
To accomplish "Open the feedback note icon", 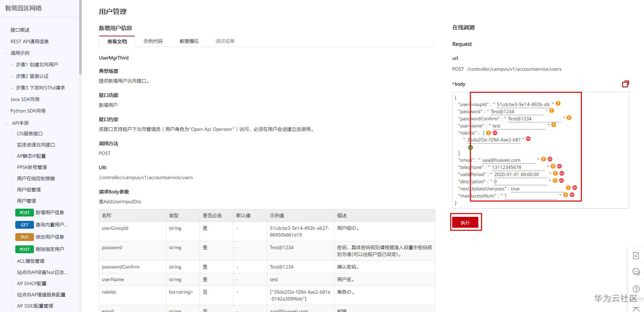I will click(636, 256).
